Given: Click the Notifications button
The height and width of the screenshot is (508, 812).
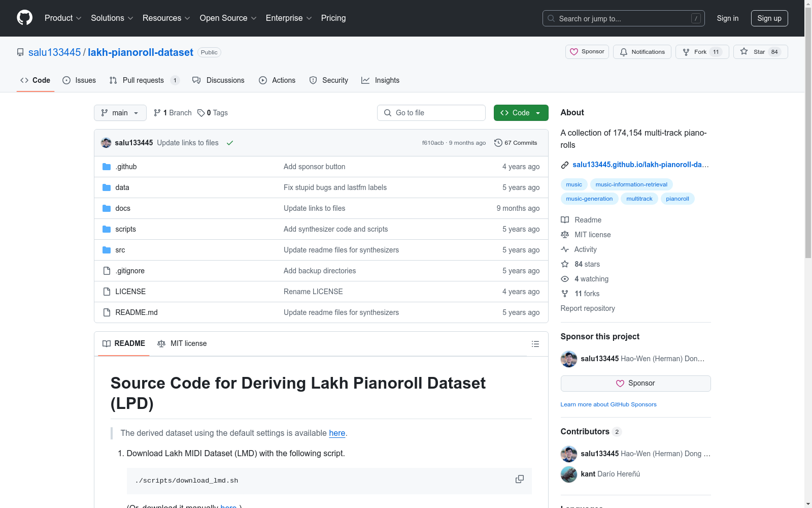Looking at the screenshot, I should pos(642,52).
